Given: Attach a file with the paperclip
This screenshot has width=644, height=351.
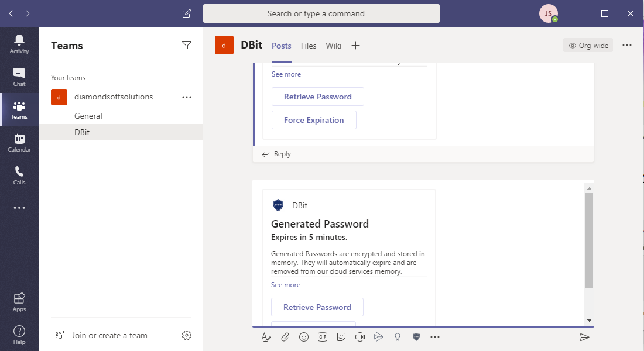Looking at the screenshot, I should 285,337.
